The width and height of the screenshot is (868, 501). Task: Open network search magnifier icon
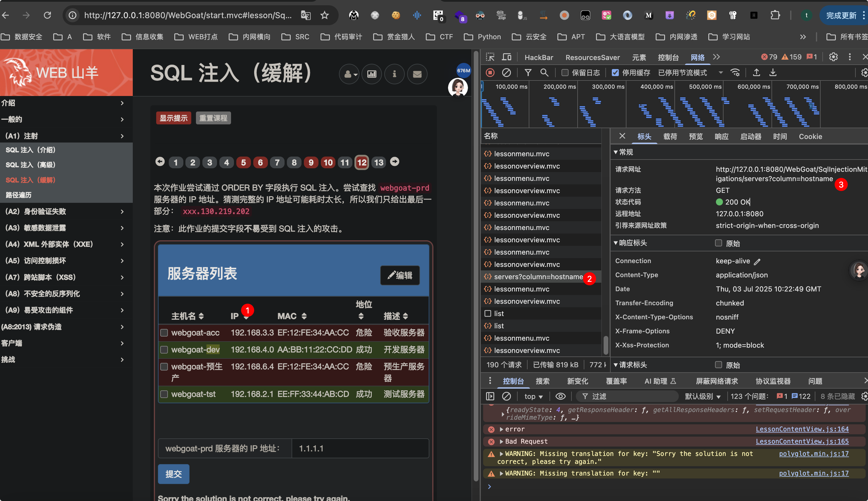544,73
